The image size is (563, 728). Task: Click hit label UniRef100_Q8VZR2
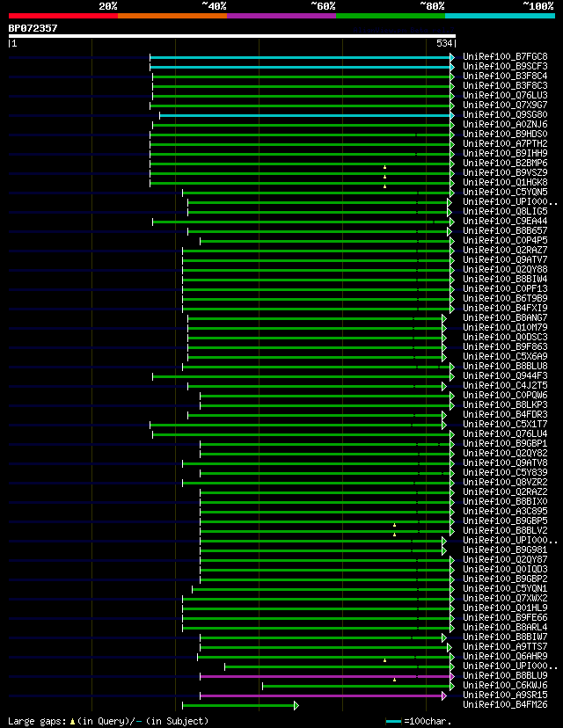(x=505, y=482)
